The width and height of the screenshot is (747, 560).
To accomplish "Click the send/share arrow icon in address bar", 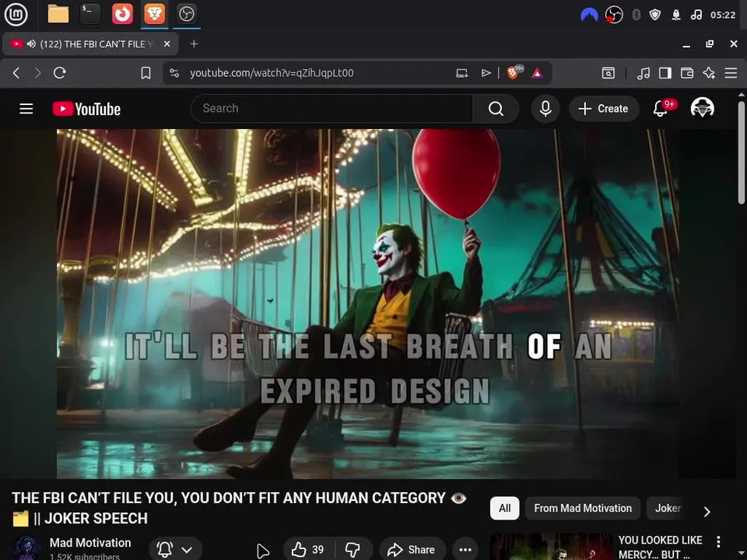I will click(x=486, y=73).
